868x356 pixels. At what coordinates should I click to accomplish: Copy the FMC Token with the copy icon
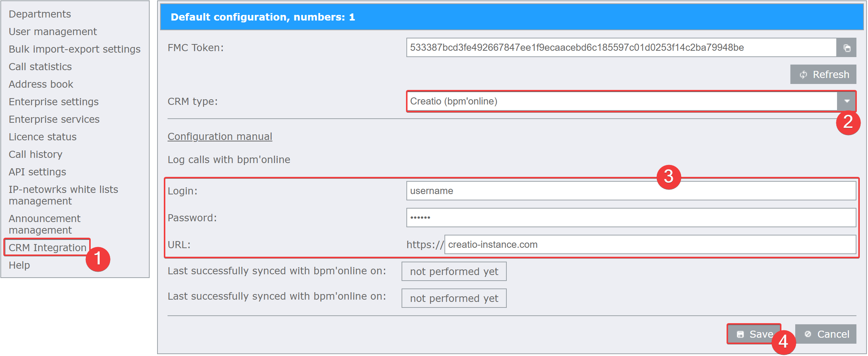(846, 48)
